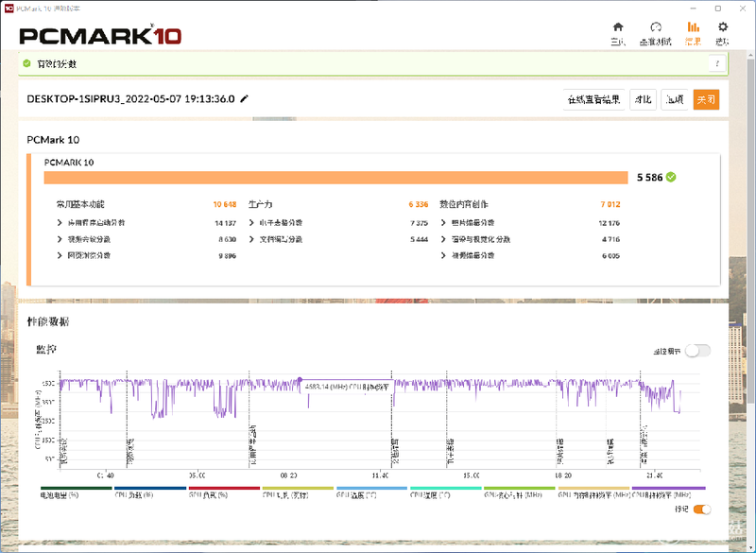
Task: Click the overall score 5 586
Action: (x=649, y=178)
